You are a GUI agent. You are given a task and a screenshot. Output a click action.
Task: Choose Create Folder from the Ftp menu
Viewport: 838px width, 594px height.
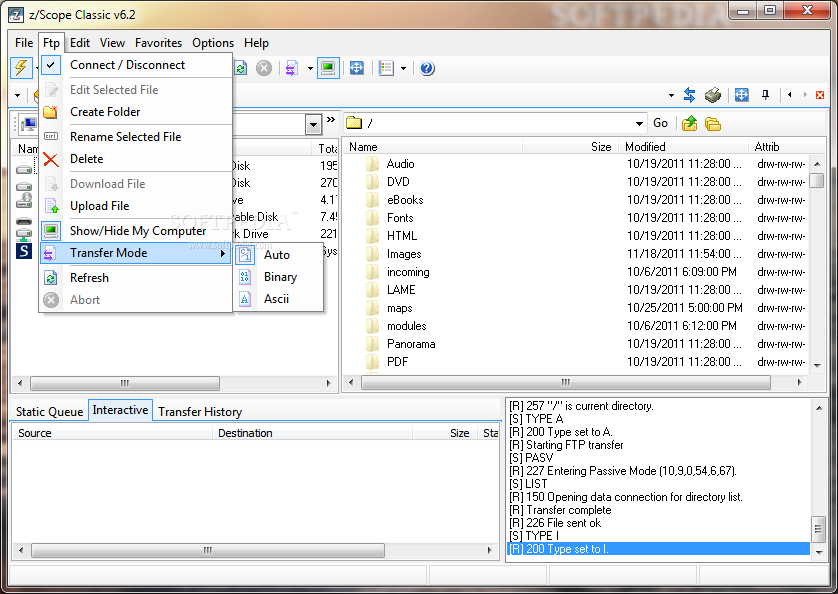[136, 112]
